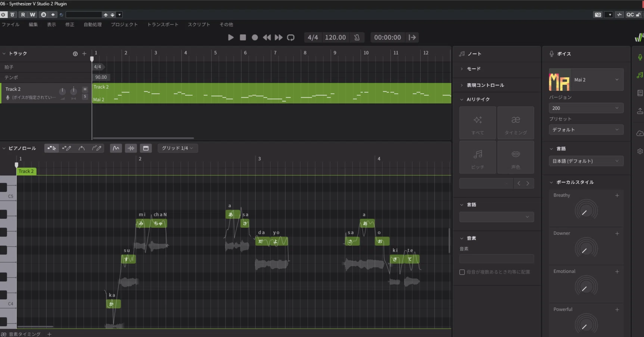Select the pitch curve tool in piano roll
Viewport: 644px width, 337px height.
(81, 148)
